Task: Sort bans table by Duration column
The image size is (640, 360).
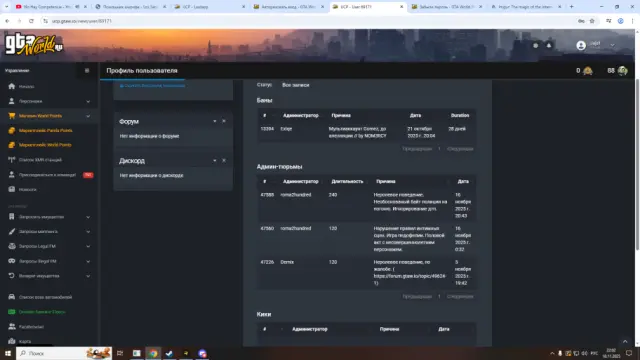Action: point(460,116)
